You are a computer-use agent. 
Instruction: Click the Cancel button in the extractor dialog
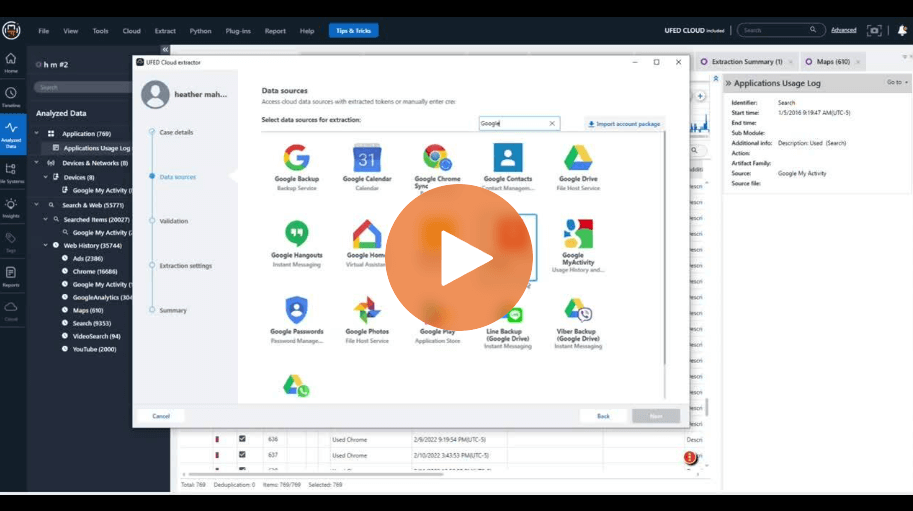coord(161,416)
